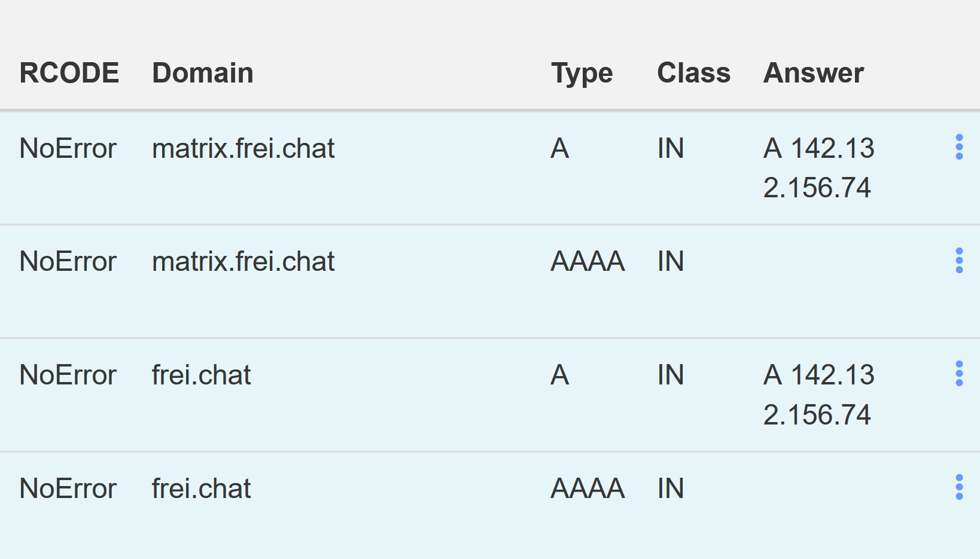Click the IN class of frei.chat A row
The image size is (980, 559).
tap(670, 375)
